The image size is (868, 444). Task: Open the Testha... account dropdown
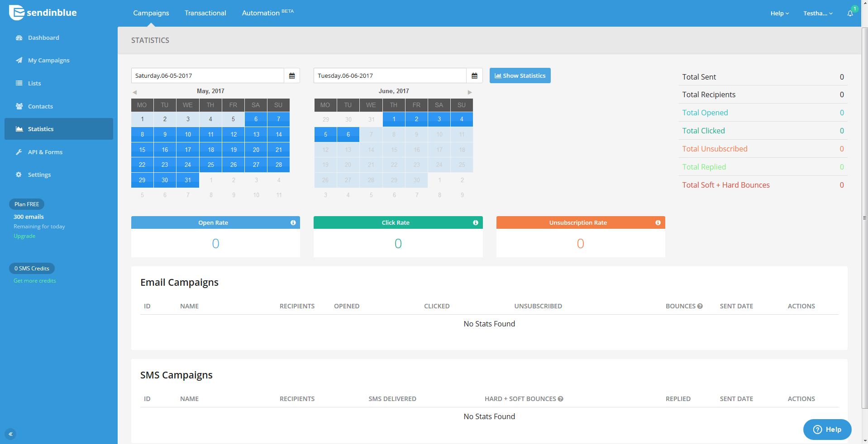(x=818, y=13)
